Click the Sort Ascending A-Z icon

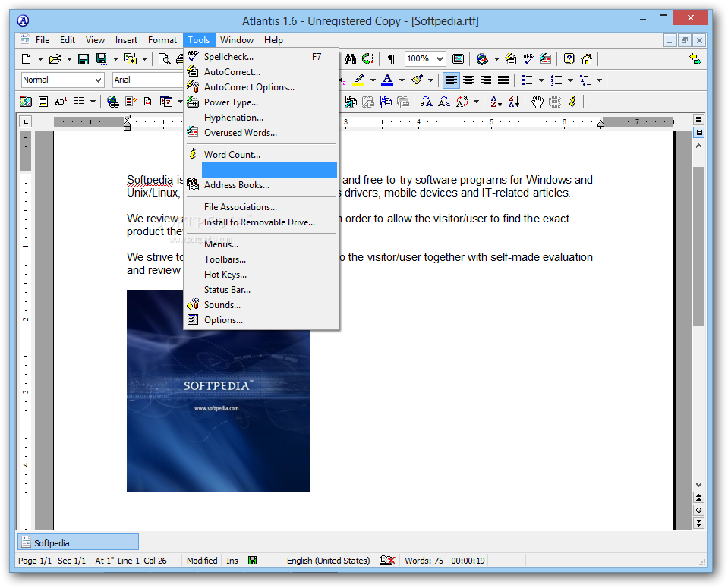(496, 101)
